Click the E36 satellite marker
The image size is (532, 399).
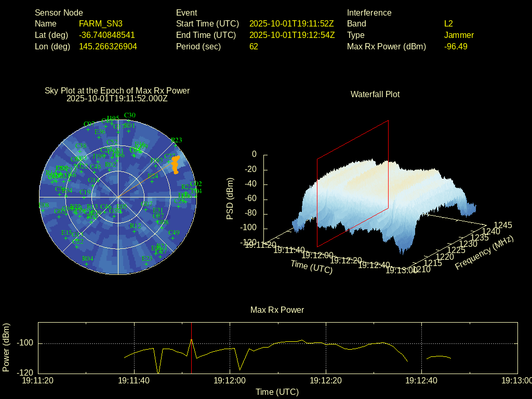point(100,138)
